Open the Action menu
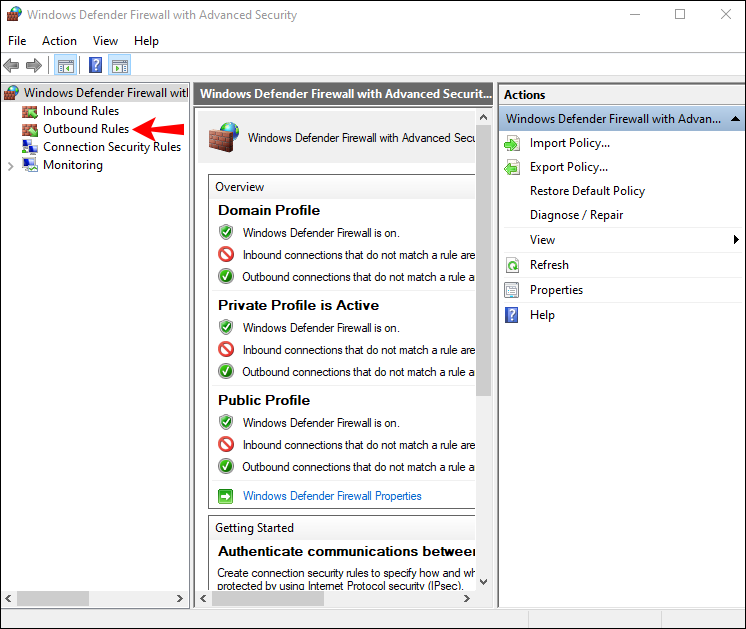746x629 pixels. 59,41
